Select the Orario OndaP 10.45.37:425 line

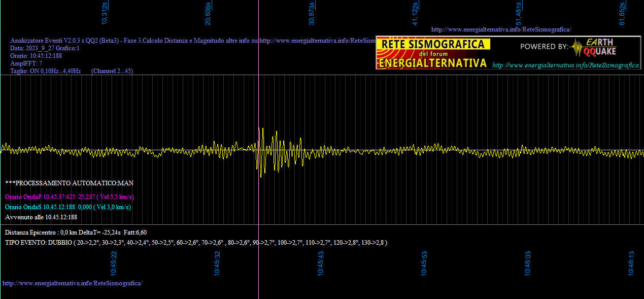[x=70, y=196]
